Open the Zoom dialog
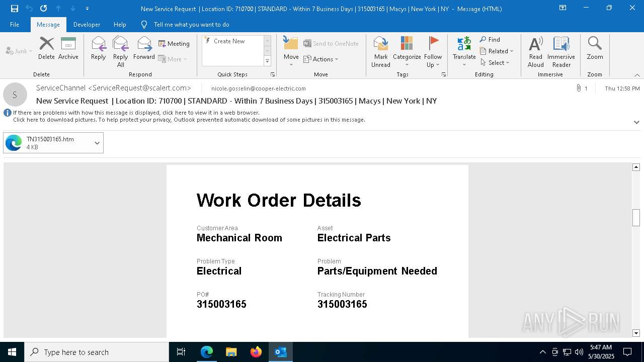 (x=595, y=48)
